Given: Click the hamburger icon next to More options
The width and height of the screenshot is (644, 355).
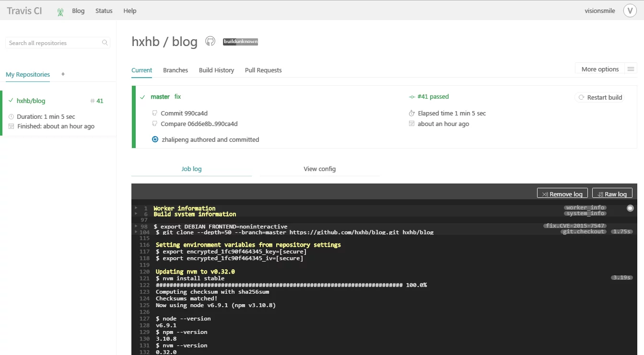Looking at the screenshot, I should [631, 69].
